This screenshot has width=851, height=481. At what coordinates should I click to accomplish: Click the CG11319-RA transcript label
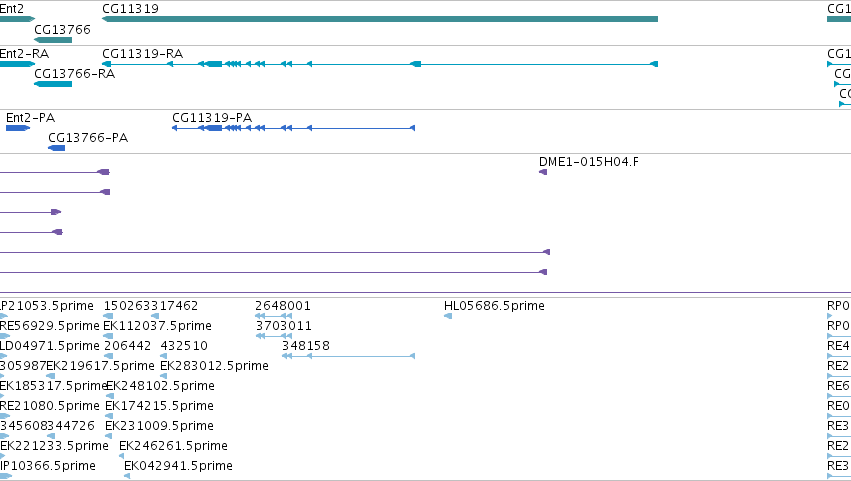[143, 54]
